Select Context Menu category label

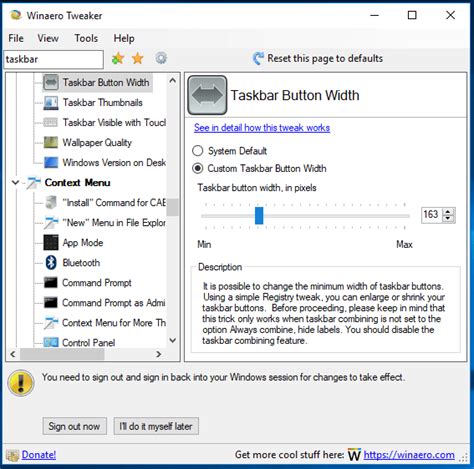77,183
